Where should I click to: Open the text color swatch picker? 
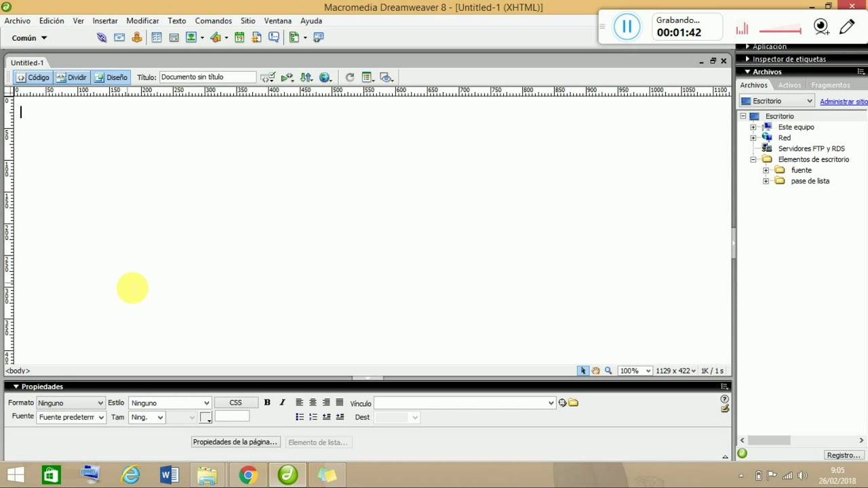[205, 418]
